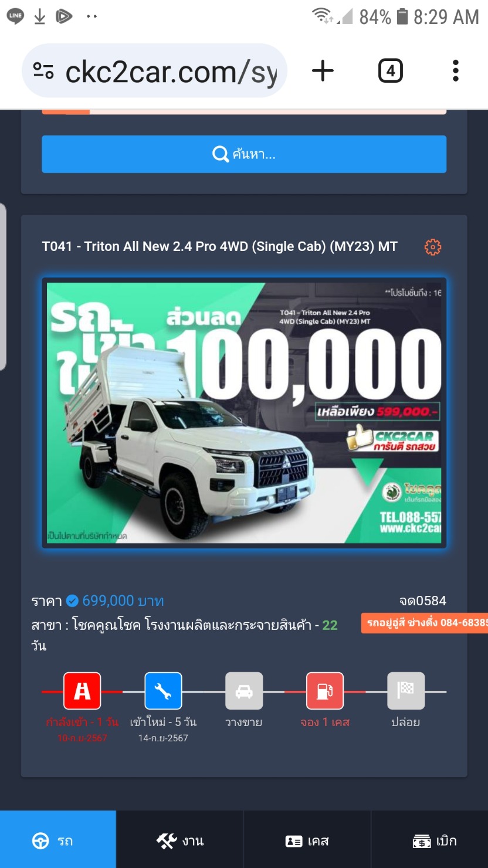Click the blue 'ค้นหา...' search button
This screenshot has height=868, width=488.
244,154
